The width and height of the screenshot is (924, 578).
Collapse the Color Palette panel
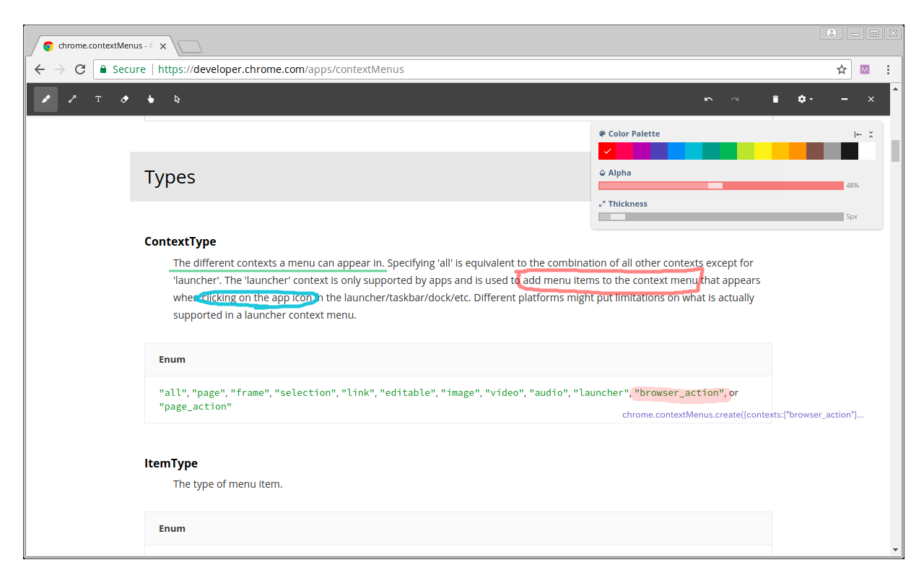click(871, 134)
